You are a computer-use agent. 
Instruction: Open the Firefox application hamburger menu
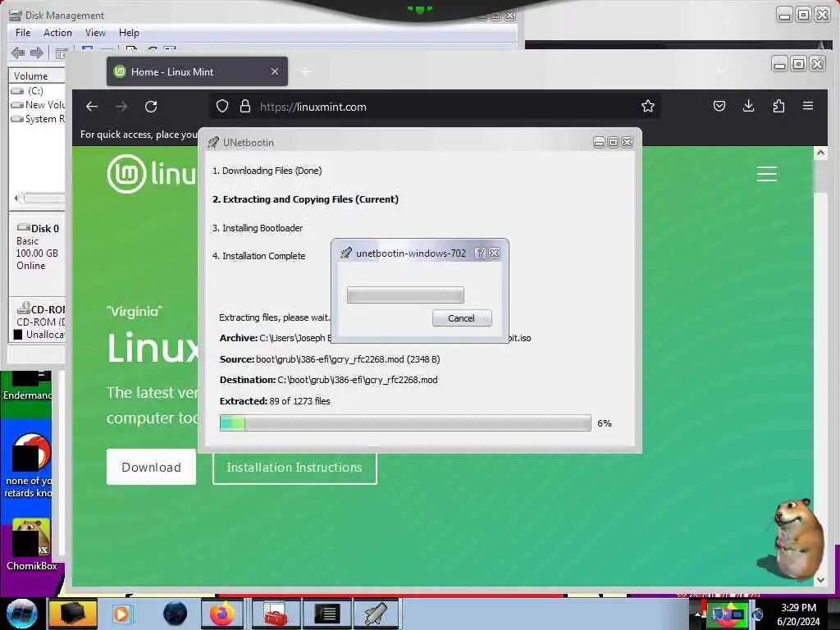point(808,106)
